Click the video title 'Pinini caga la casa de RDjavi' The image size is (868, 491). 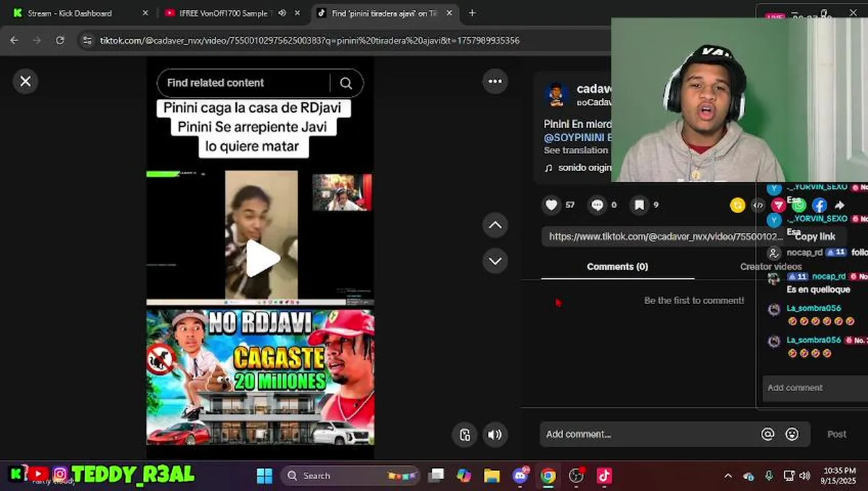(252, 108)
